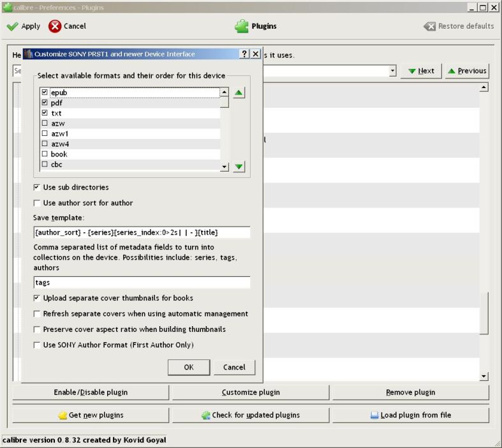Click Check for updated plugins button

point(251,415)
